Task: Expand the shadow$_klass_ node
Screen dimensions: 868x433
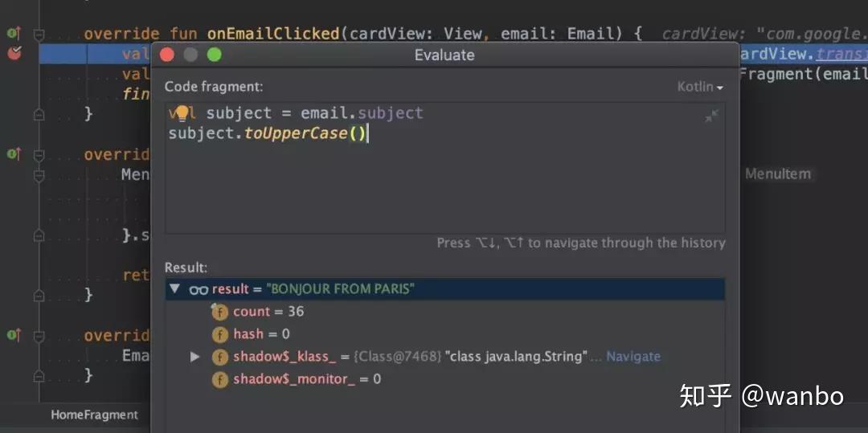Action: pos(194,357)
